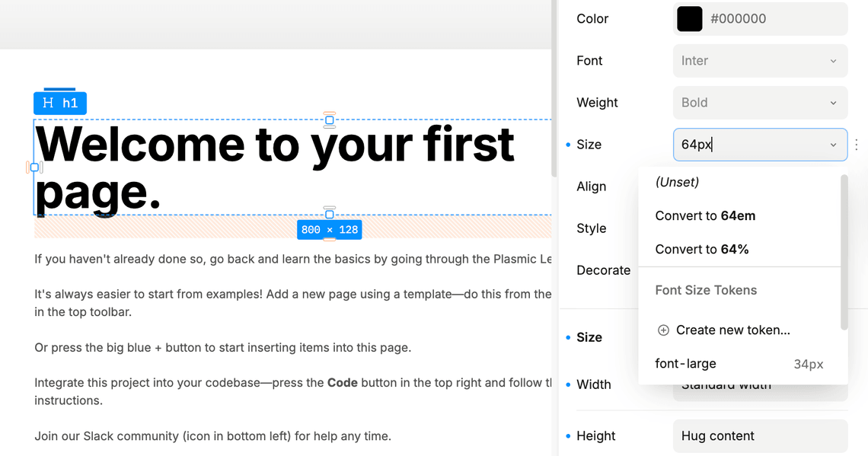Select the (Unset) option
868x456 pixels.
coord(677,182)
